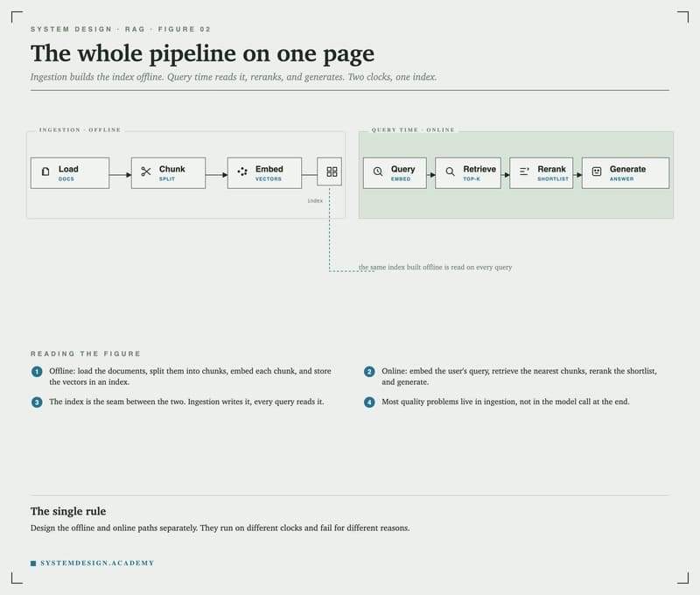Select numbered marker 1 in legend
700x595 pixels.
(x=37, y=371)
